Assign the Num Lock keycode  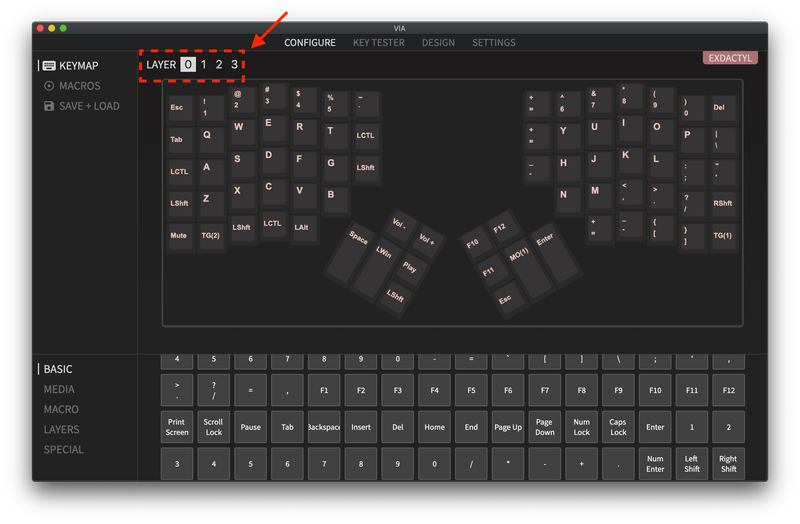coord(582,427)
